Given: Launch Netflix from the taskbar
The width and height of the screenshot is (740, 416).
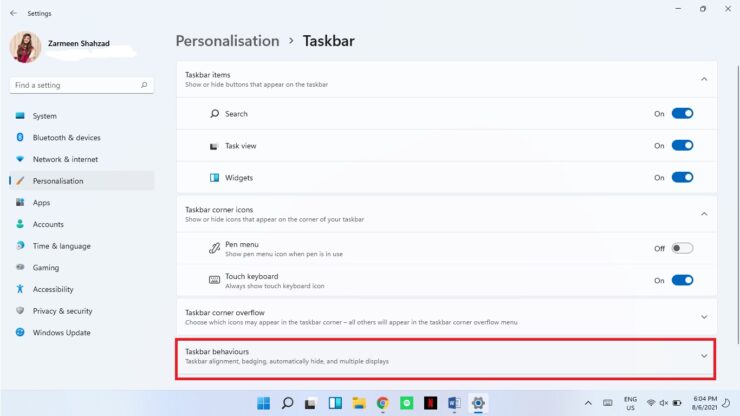Looking at the screenshot, I should 431,403.
